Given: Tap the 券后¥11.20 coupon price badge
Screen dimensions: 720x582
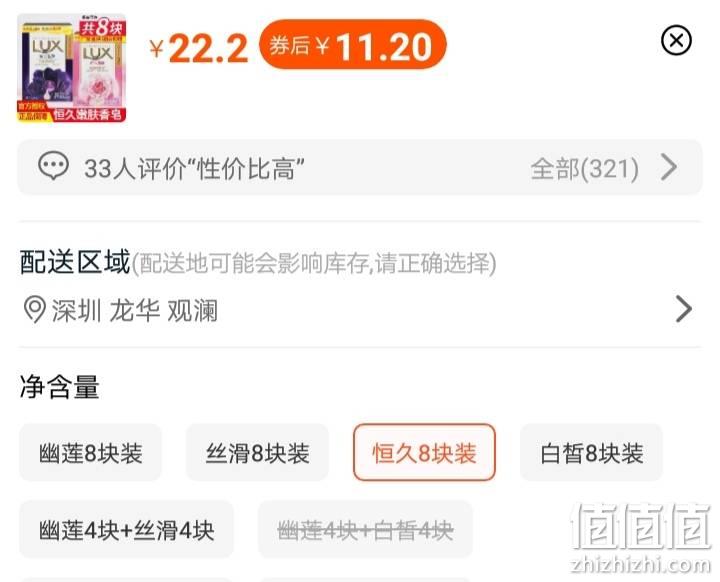Looking at the screenshot, I should [x=353, y=45].
